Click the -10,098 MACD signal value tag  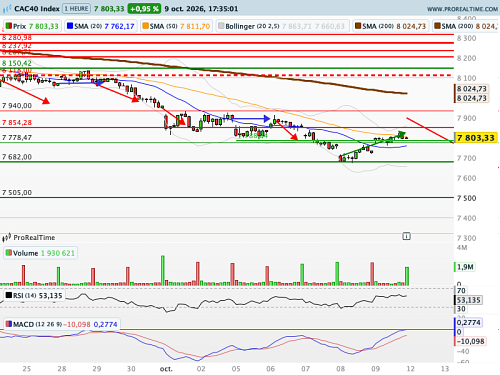pos(470,341)
